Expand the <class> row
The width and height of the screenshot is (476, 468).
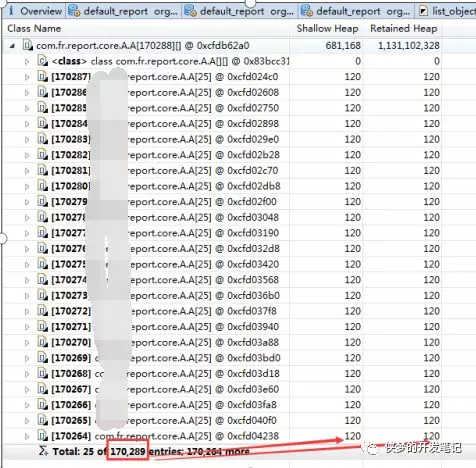pyautogui.click(x=27, y=61)
